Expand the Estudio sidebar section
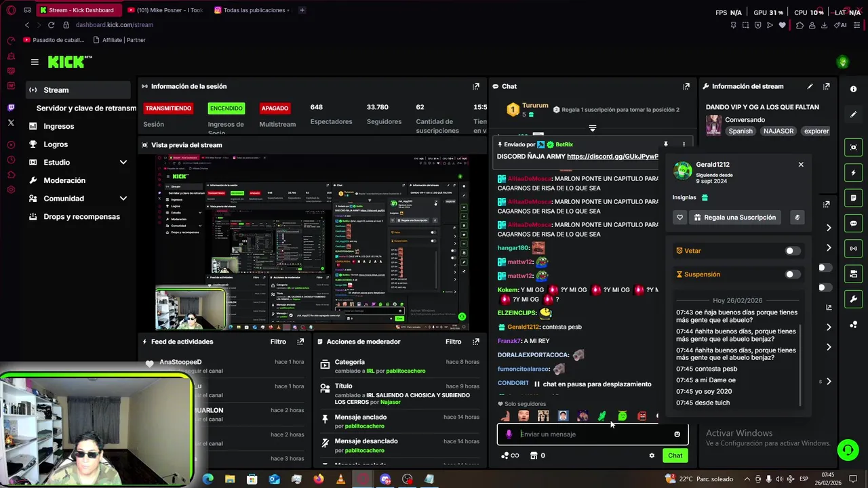 [123, 162]
